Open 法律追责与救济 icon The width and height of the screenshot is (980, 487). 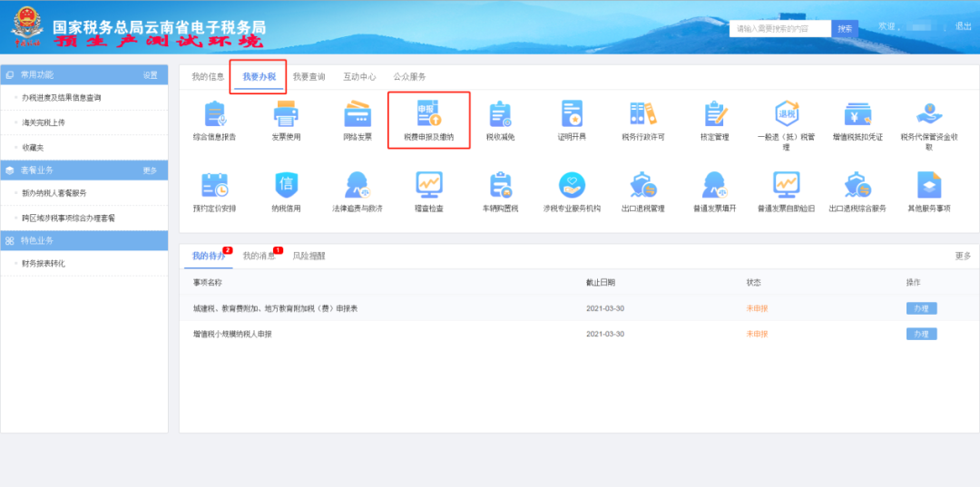358,185
